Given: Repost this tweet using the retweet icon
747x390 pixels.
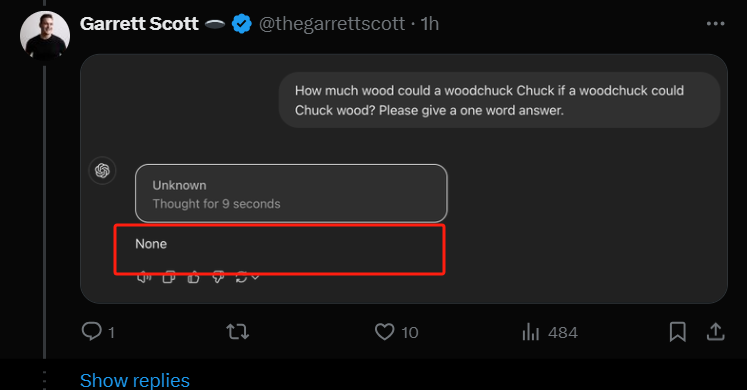Looking at the screenshot, I should [x=237, y=331].
